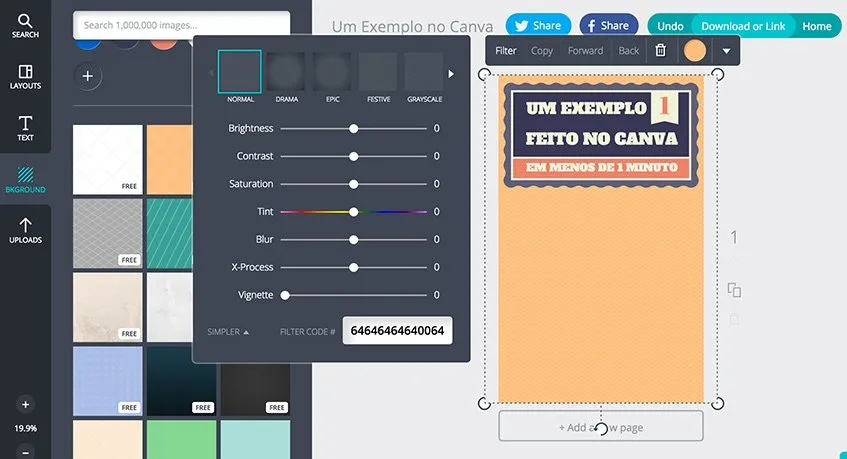
Task: Click the zoom level 19.9% text
Action: (x=25, y=428)
